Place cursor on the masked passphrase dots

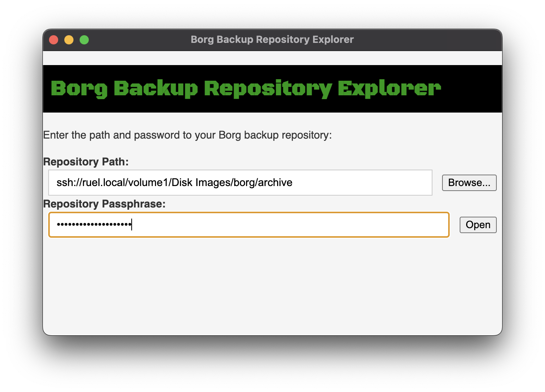click(x=94, y=225)
